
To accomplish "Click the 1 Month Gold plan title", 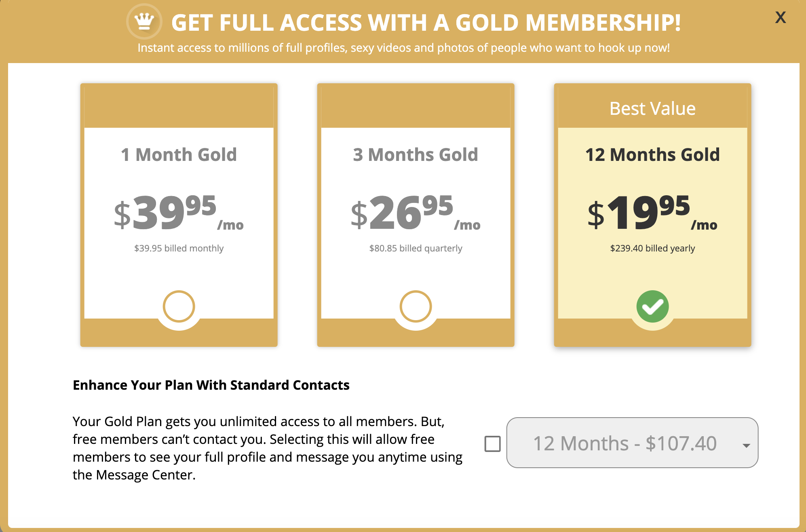I will tap(179, 155).
